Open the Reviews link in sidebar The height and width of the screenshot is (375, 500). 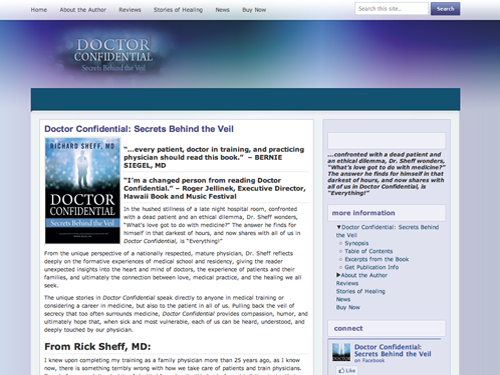pyautogui.click(x=347, y=283)
